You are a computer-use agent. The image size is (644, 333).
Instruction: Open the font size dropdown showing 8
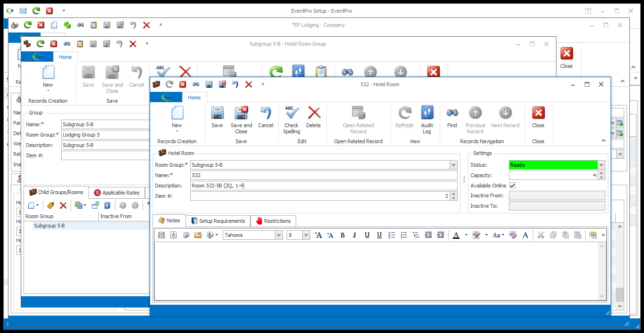[306, 235]
